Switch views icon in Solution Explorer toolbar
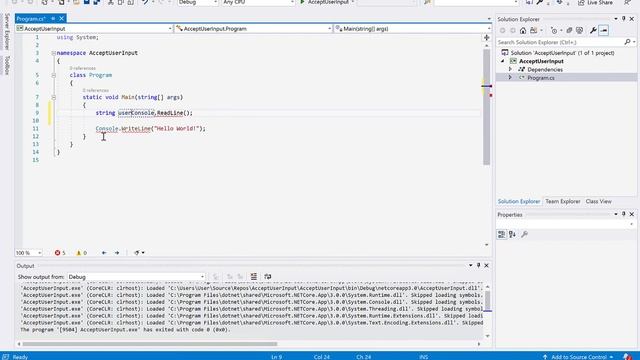Viewport: 640px width, 360px height. tap(533, 31)
